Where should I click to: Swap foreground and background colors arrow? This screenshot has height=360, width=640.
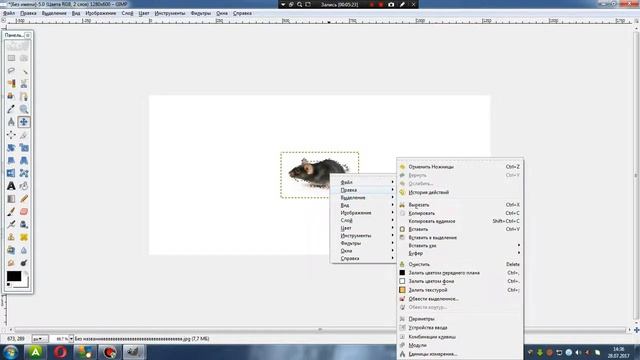coord(26,272)
